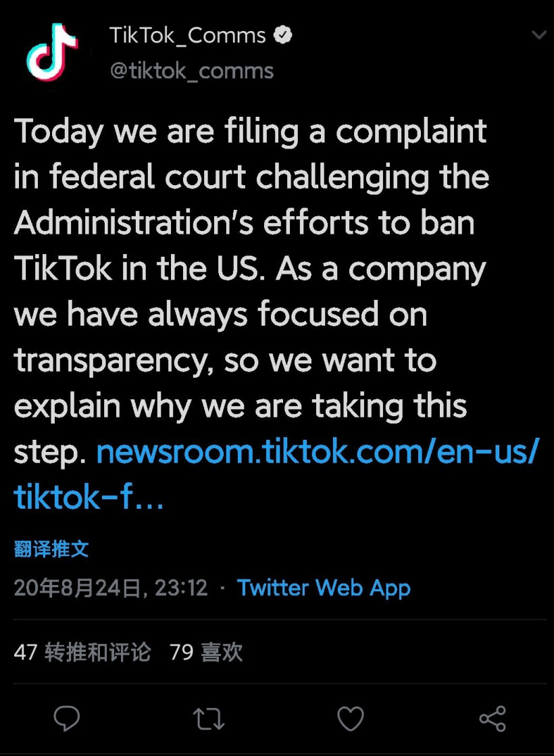554x756 pixels.
Task: Open the newsroom.tiktok.com link
Action: pos(318,452)
